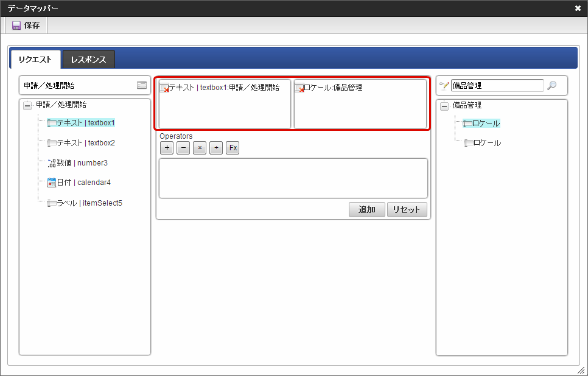The width and height of the screenshot is (588, 376).
Task: Click the plus operator button
Action: tap(167, 148)
